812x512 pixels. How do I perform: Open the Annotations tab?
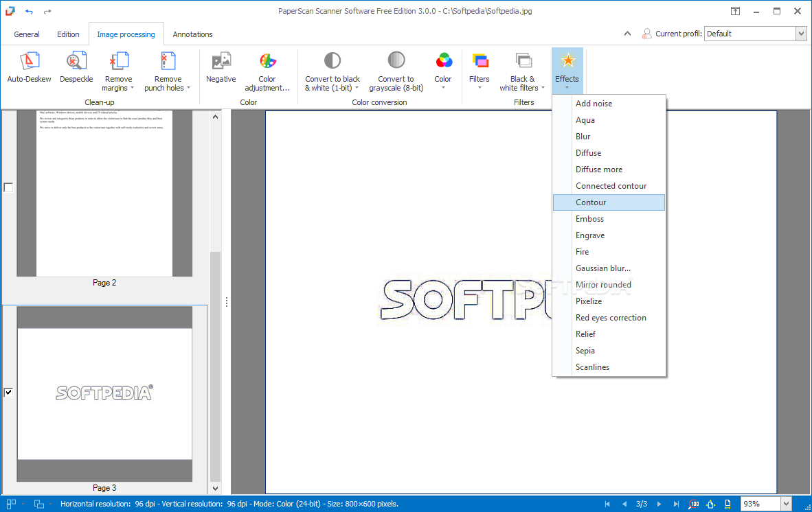[x=192, y=34]
